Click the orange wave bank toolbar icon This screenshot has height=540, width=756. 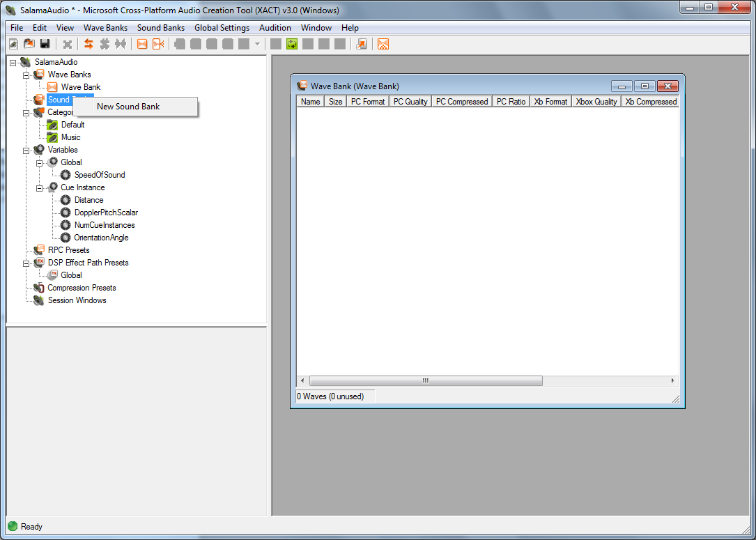pos(142,45)
